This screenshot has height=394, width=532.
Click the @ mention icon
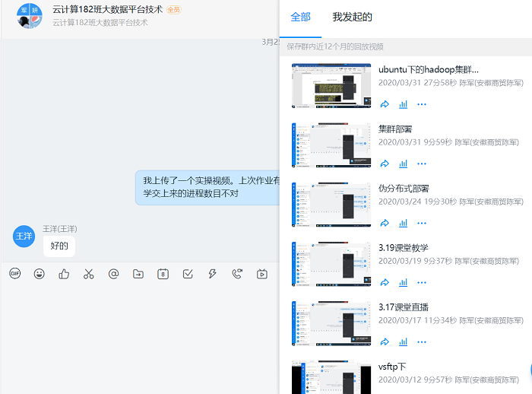tap(113, 274)
